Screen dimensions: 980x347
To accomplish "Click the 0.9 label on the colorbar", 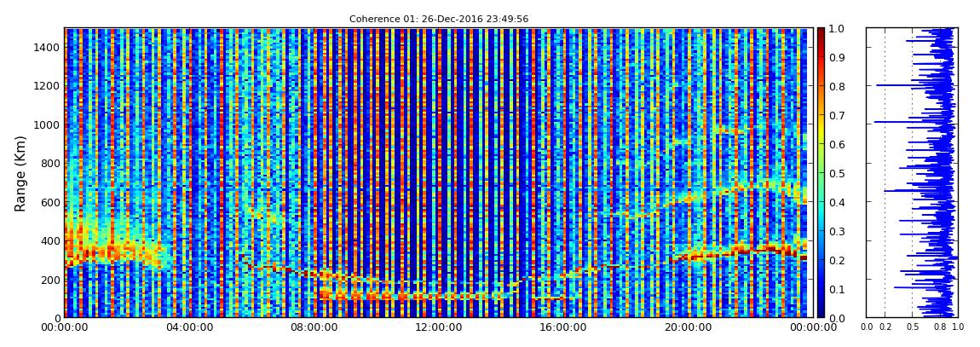I will [x=837, y=57].
